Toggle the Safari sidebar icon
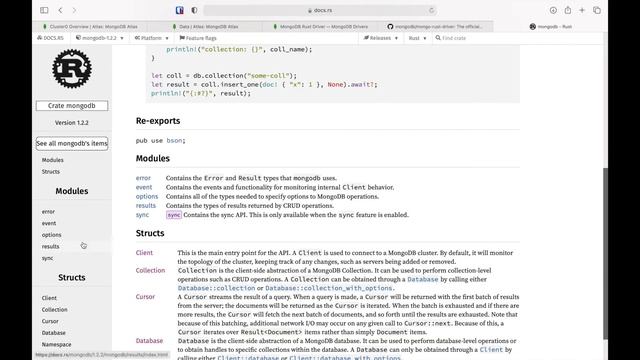The width and height of the screenshot is (640, 360). (x=44, y=10)
